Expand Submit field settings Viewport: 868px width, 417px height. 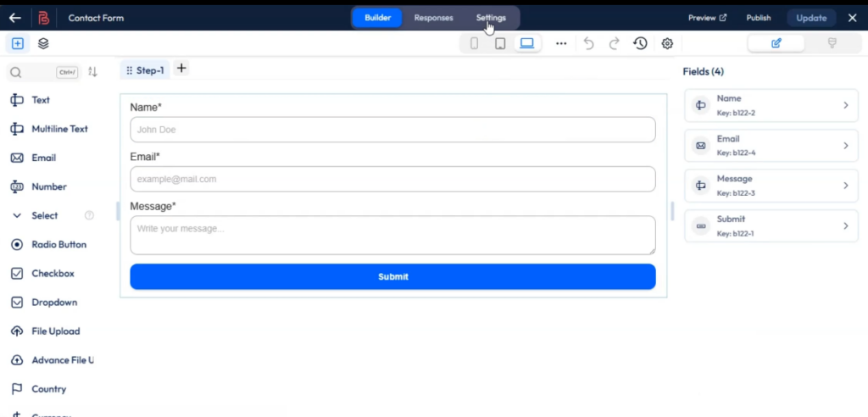point(771,226)
